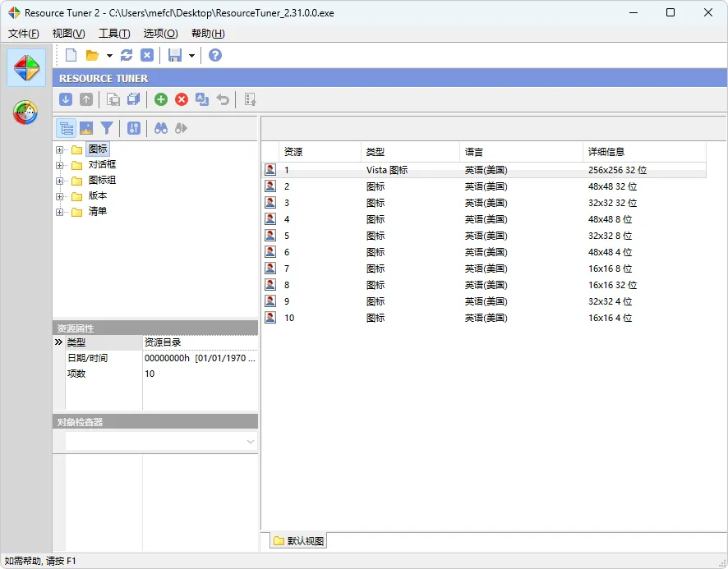Image resolution: width=728 pixels, height=569 pixels.
Task: Open the 视图(V) menu
Action: click(x=69, y=34)
